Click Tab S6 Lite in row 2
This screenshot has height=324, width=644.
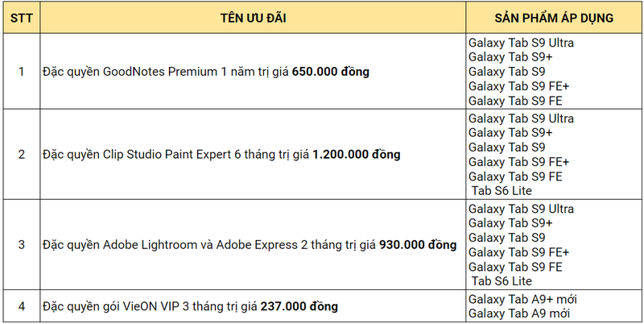(x=502, y=191)
